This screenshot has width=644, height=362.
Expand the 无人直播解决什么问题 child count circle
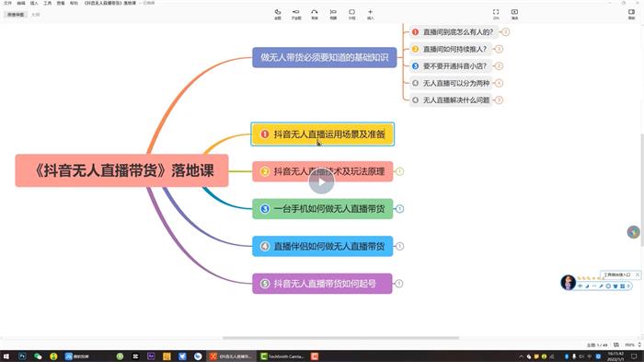[x=499, y=100]
